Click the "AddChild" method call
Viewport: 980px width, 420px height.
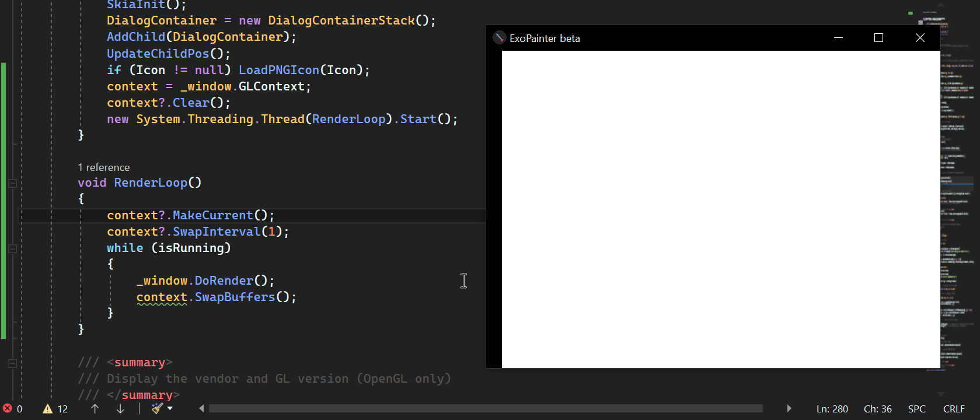pyautogui.click(x=136, y=37)
